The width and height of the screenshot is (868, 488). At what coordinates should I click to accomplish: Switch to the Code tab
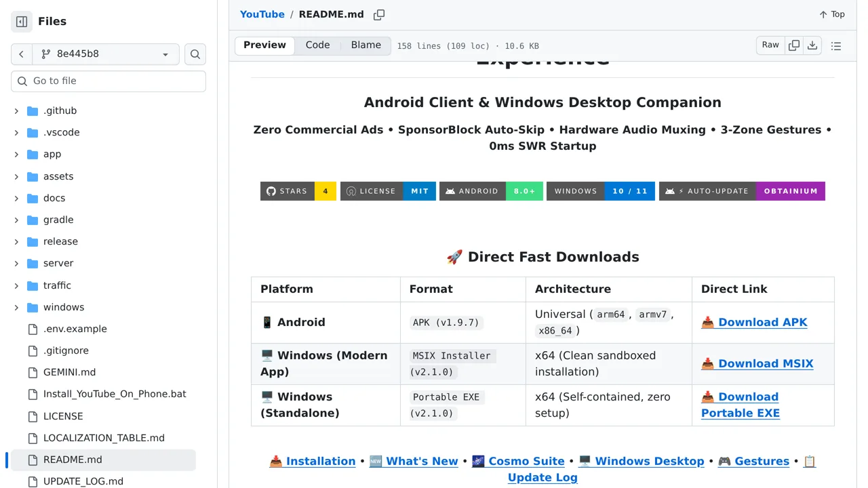coord(317,45)
